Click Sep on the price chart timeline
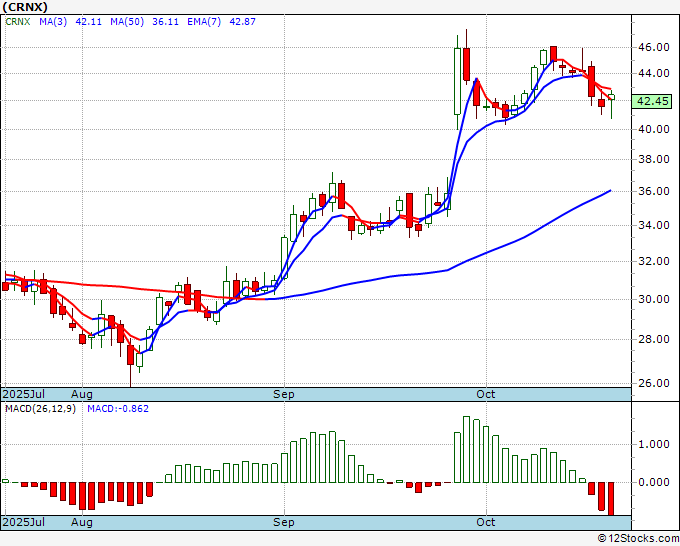Image resolution: width=680 pixels, height=546 pixels. coord(284,394)
